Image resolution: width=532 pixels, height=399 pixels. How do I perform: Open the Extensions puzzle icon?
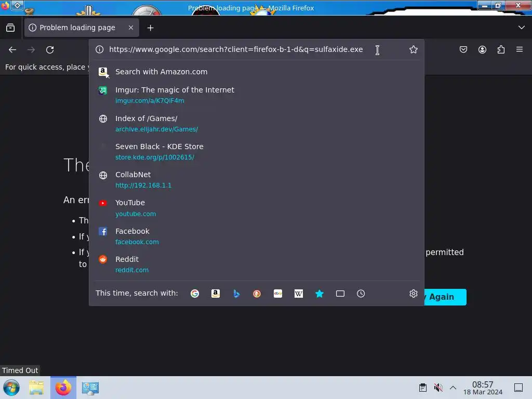click(501, 49)
